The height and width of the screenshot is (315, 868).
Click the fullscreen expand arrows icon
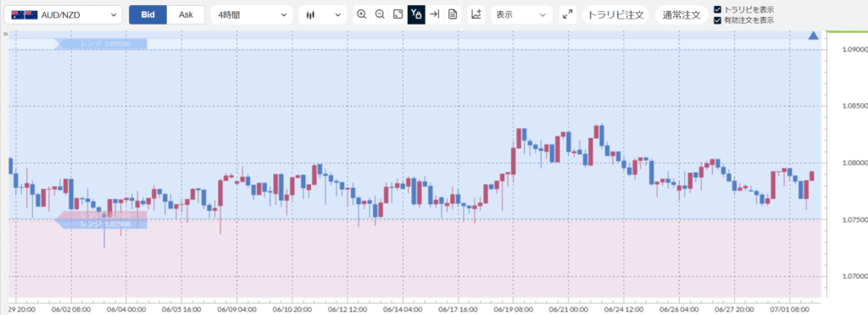click(567, 15)
